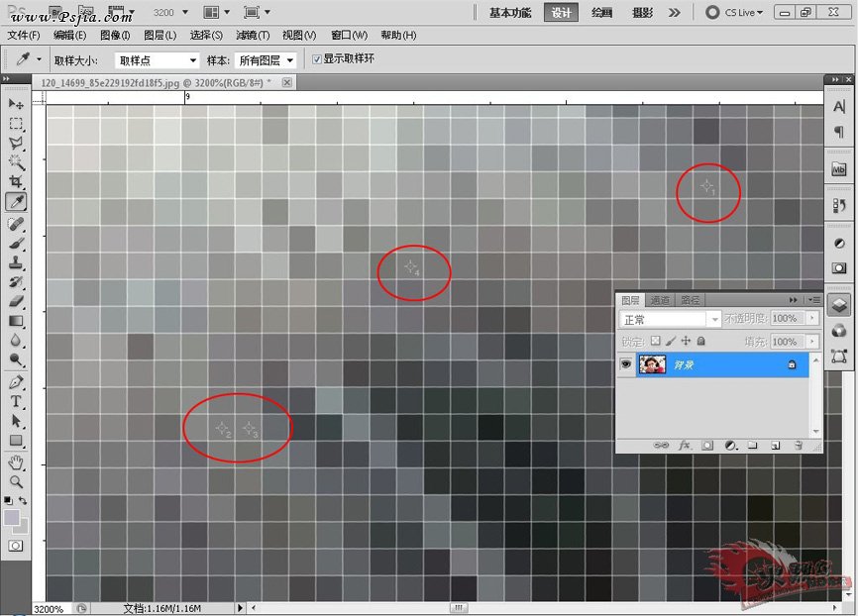Open the tool preset picker arrow
Image resolution: width=858 pixels, height=616 pixels.
tap(39, 59)
